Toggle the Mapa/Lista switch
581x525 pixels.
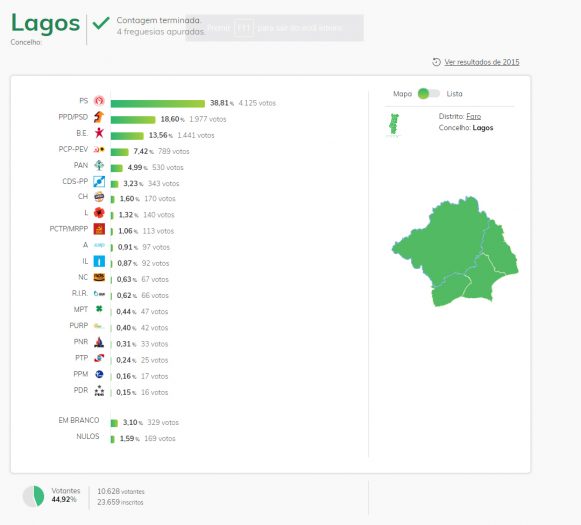click(x=429, y=94)
